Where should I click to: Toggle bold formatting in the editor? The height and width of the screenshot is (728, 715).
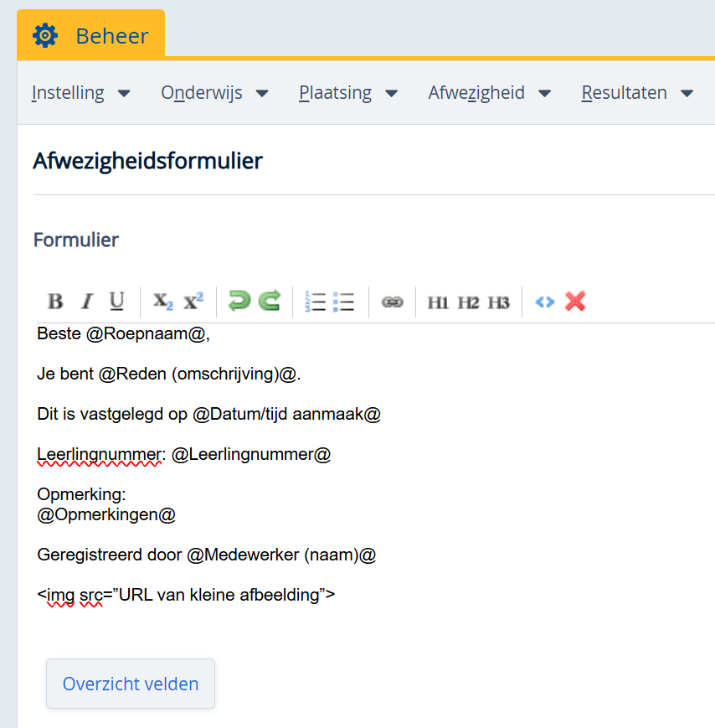[55, 302]
